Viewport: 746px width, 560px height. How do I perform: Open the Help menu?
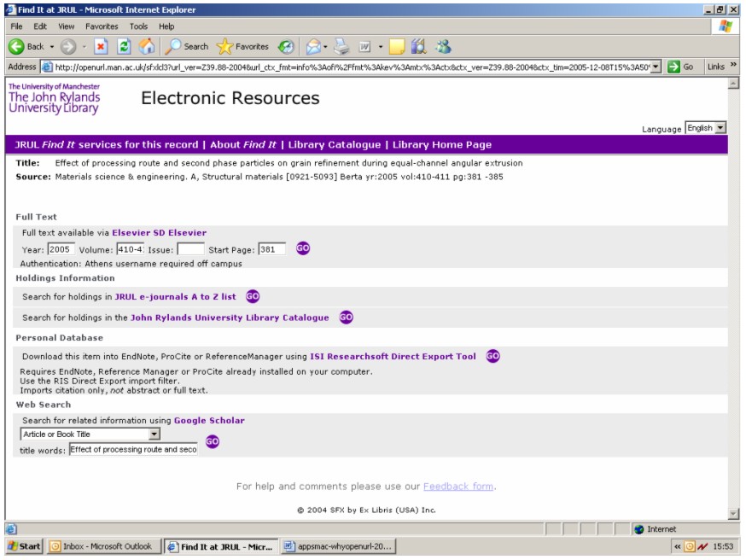coord(166,26)
